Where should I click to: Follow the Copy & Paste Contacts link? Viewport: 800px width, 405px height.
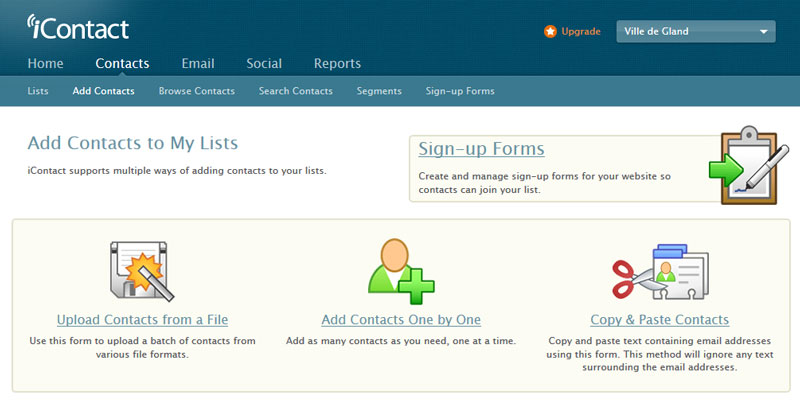pos(659,320)
